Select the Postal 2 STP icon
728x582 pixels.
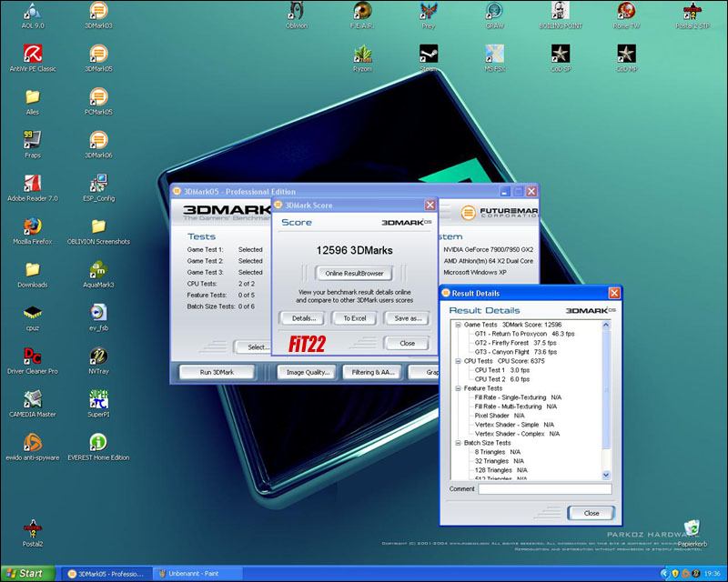(x=693, y=15)
